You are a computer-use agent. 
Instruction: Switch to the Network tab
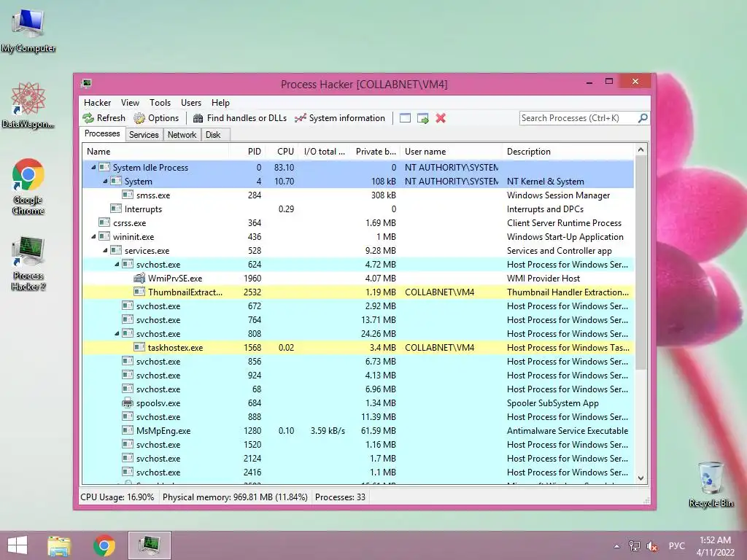182,135
